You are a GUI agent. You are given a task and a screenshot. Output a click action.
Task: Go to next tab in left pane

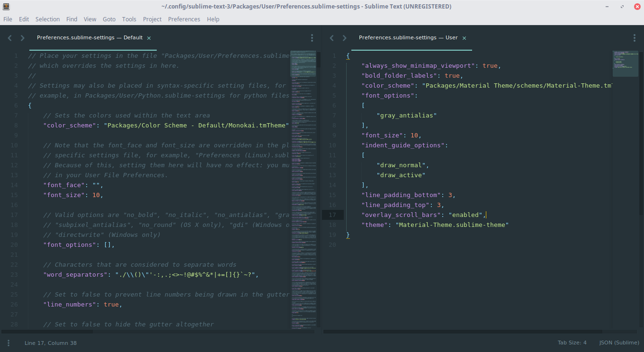pos(22,38)
